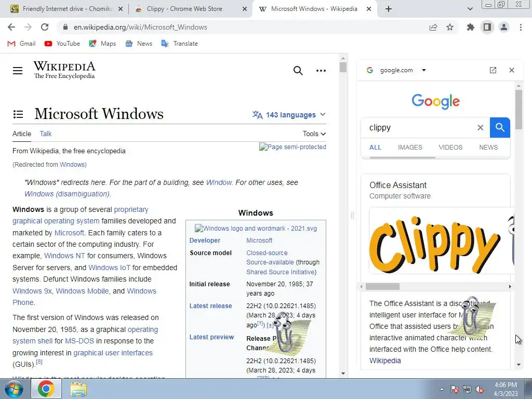Image resolution: width=532 pixels, height=399 pixels.
Task: Open the Translate bookmark
Action: [179, 44]
